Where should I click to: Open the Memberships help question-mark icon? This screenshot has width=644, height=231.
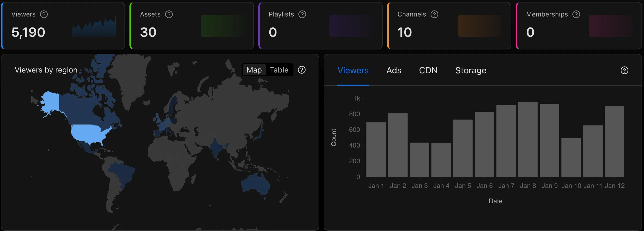pos(576,14)
